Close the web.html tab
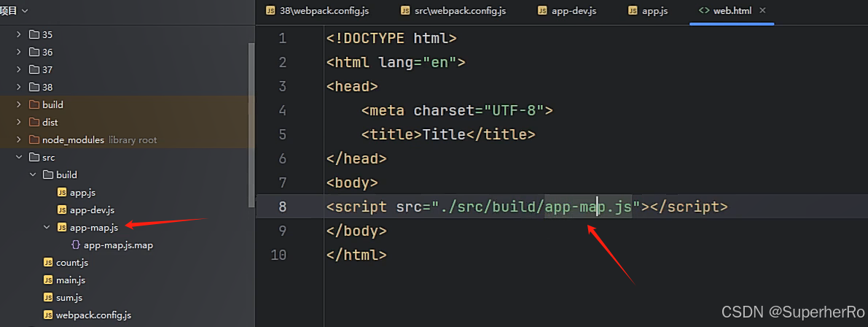The width and height of the screenshot is (868, 327). pos(763,10)
